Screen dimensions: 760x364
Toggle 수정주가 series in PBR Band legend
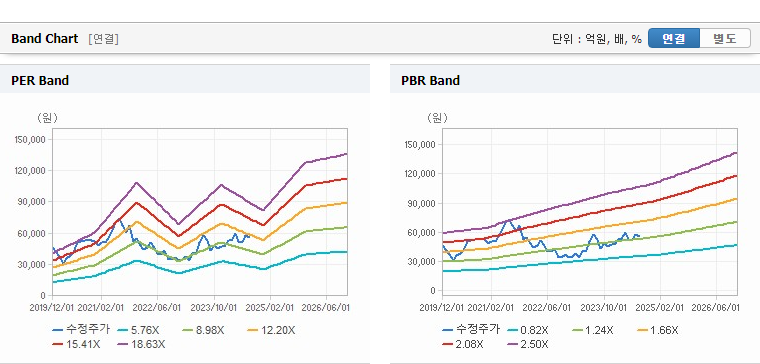471,330
